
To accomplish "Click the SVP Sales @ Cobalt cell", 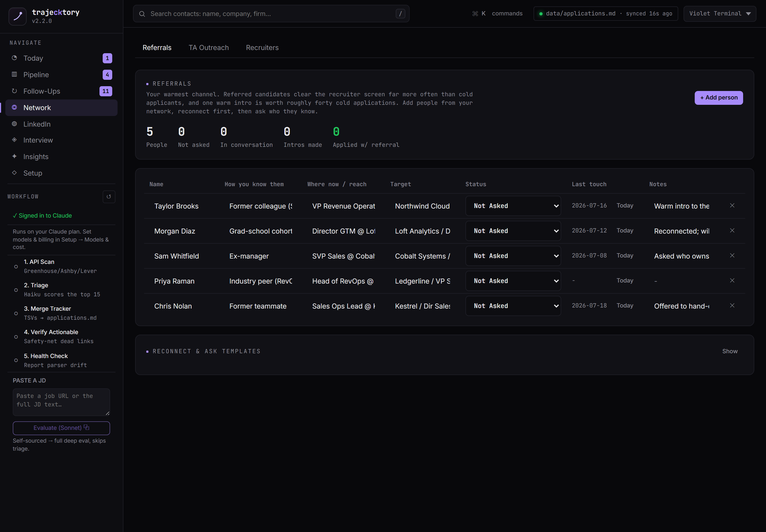I will point(343,256).
